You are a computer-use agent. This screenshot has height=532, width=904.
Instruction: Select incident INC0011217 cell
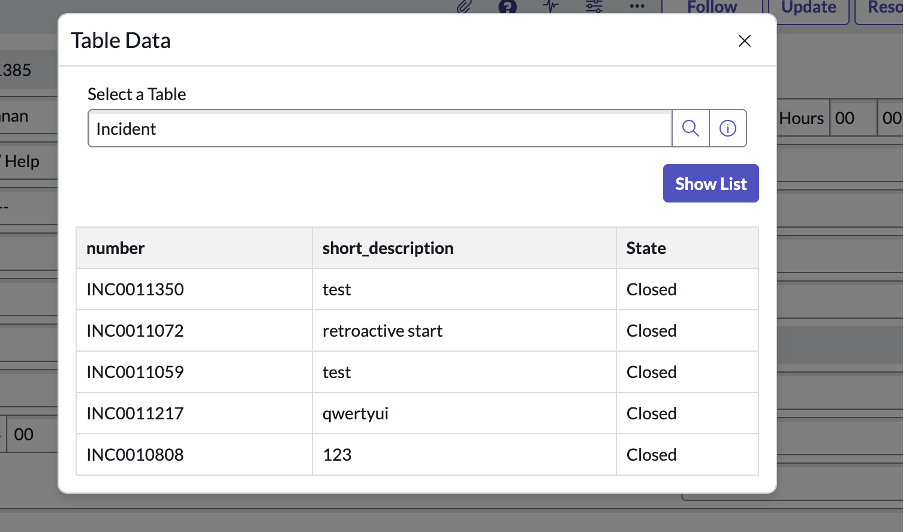point(194,413)
